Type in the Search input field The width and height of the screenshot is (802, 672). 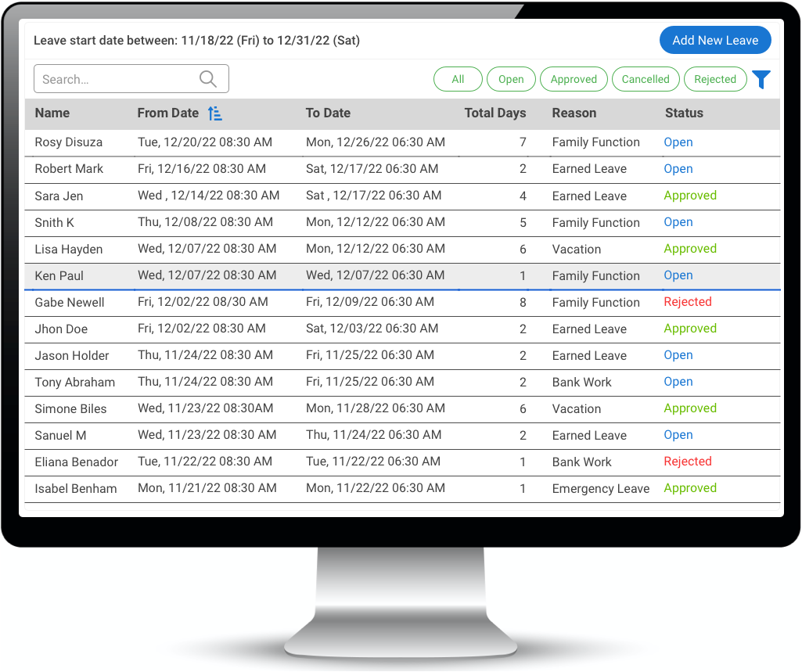click(x=117, y=79)
